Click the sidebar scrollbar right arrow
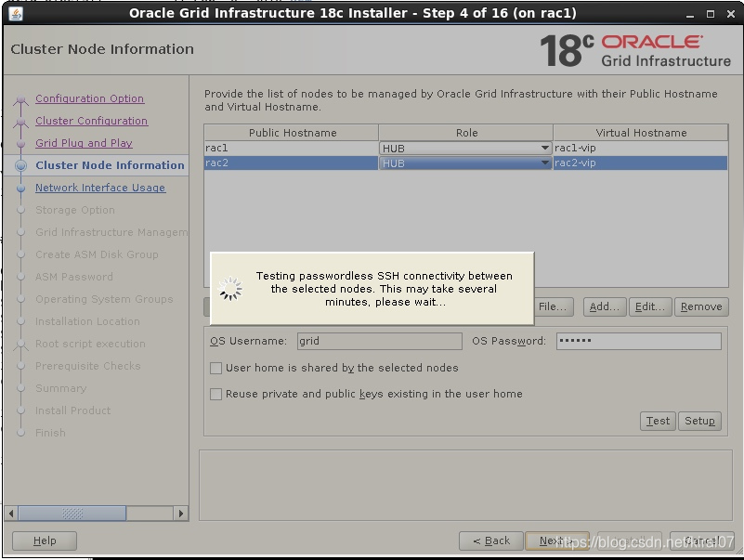Image resolution: width=744 pixels, height=560 pixels. pyautogui.click(x=180, y=514)
